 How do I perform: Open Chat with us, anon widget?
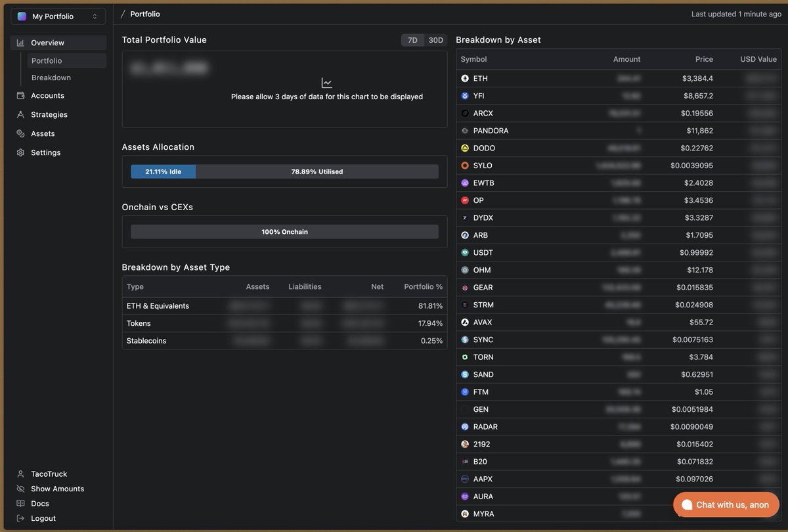coord(726,504)
